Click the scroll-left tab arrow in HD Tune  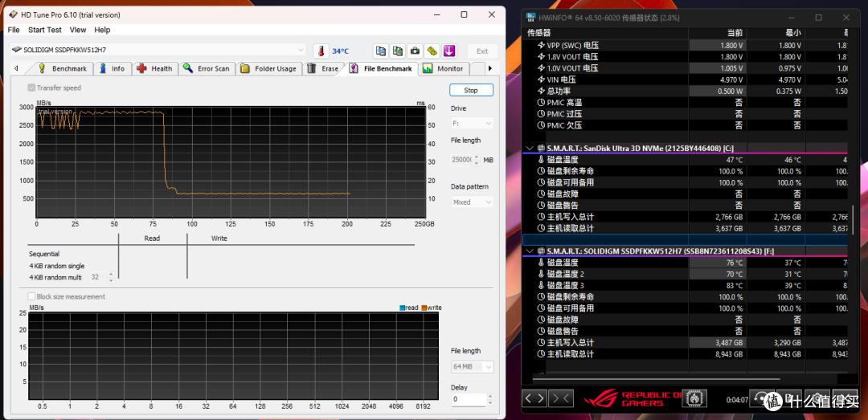tap(16, 68)
